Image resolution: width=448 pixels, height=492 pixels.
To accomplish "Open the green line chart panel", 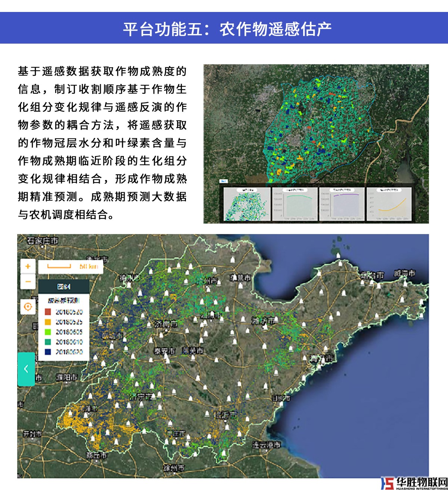I will [x=295, y=204].
